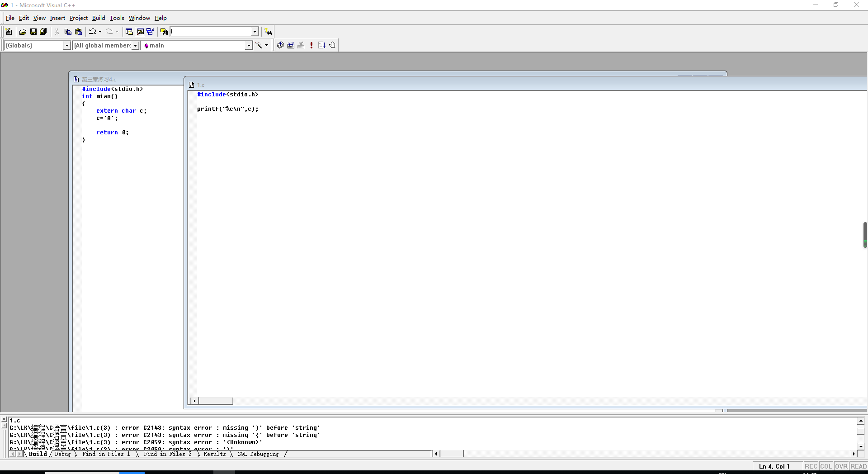Click 1.c editor horizontal scroll left arrow
This screenshot has height=474, width=868.
194,401
